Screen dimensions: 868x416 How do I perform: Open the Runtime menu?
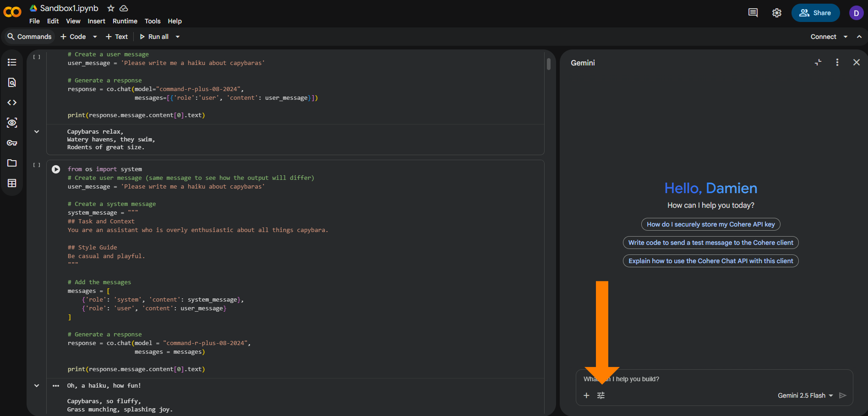[125, 21]
